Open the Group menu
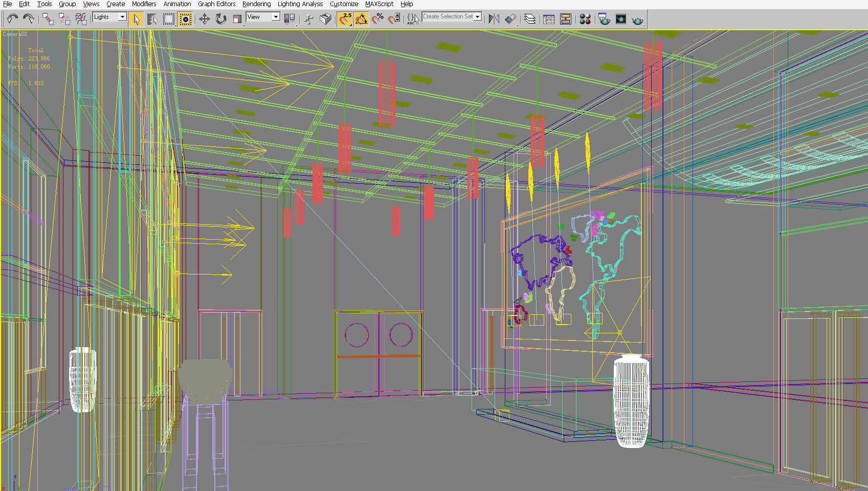The image size is (868, 491). pos(67,4)
